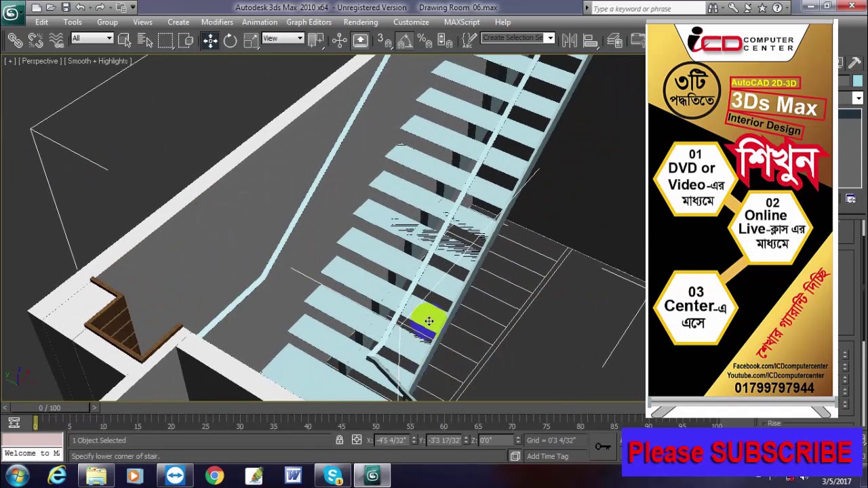Viewport: 868px width, 488px height.
Task: Open the Rendering menu
Action: pyautogui.click(x=361, y=22)
